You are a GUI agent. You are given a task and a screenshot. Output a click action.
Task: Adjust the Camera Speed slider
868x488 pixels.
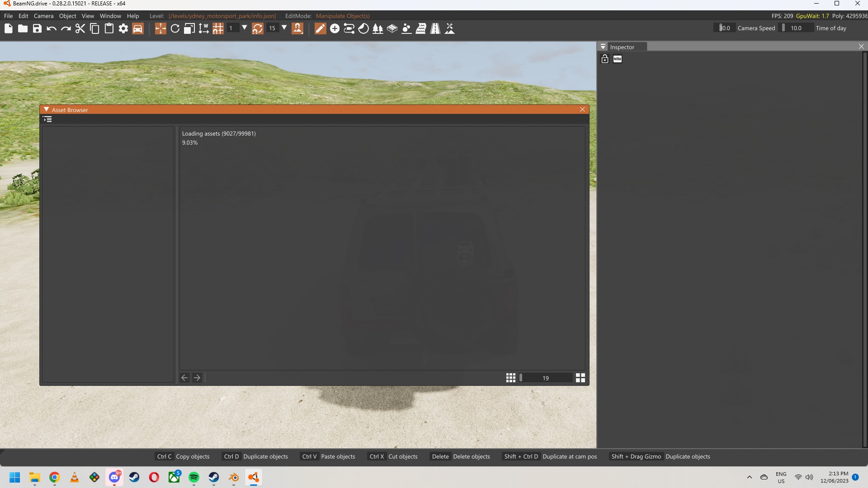[x=725, y=28]
